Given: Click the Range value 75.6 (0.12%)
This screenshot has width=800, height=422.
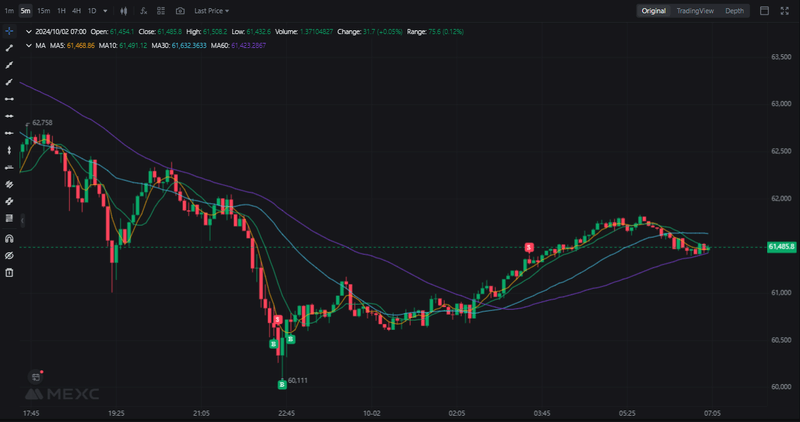Looking at the screenshot, I should coord(446,32).
